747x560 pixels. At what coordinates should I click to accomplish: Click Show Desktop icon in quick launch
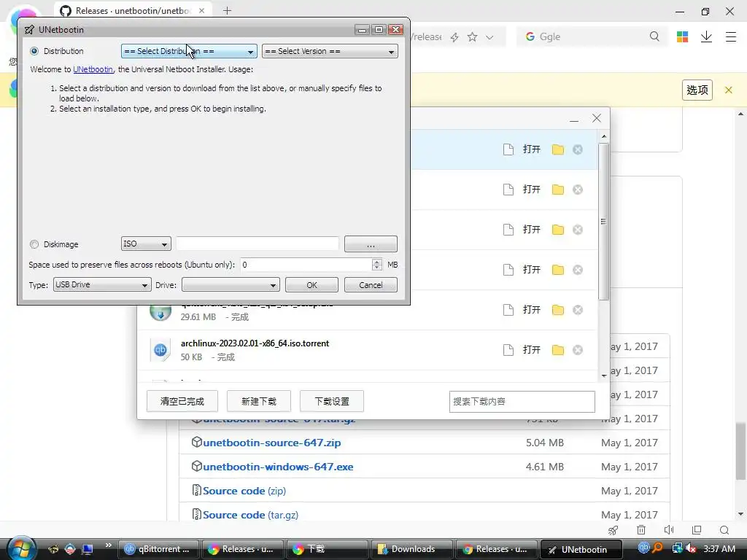tap(88, 549)
